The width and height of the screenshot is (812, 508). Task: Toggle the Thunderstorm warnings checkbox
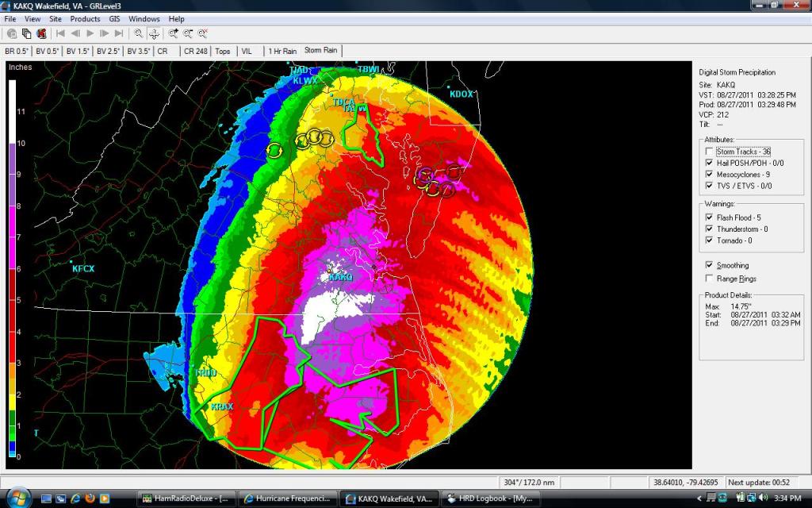pyautogui.click(x=709, y=229)
